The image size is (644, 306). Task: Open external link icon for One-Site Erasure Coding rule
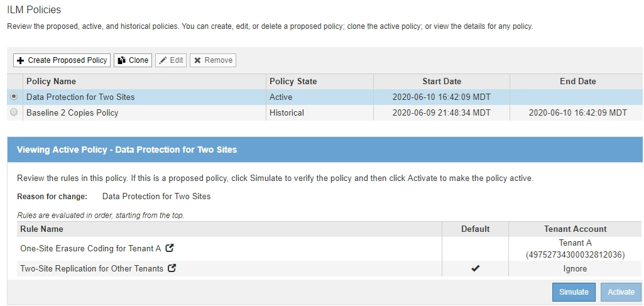(x=170, y=248)
